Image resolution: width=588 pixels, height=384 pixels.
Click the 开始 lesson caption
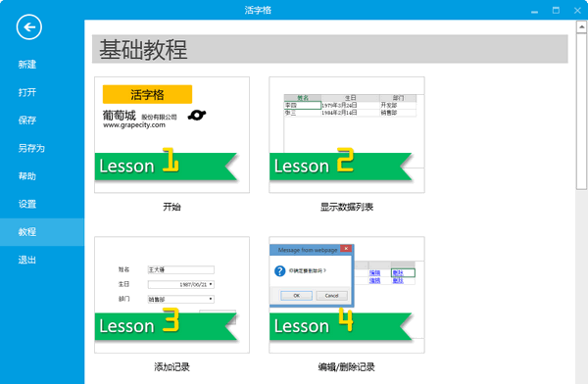pyautogui.click(x=171, y=207)
